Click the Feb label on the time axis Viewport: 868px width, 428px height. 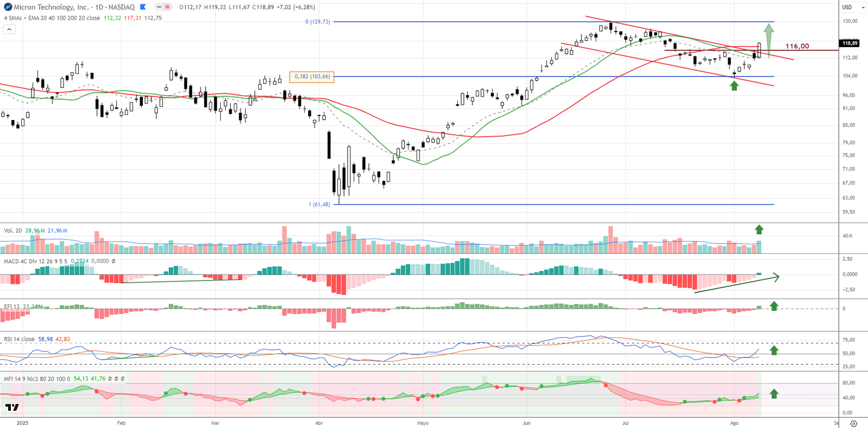coord(121,423)
